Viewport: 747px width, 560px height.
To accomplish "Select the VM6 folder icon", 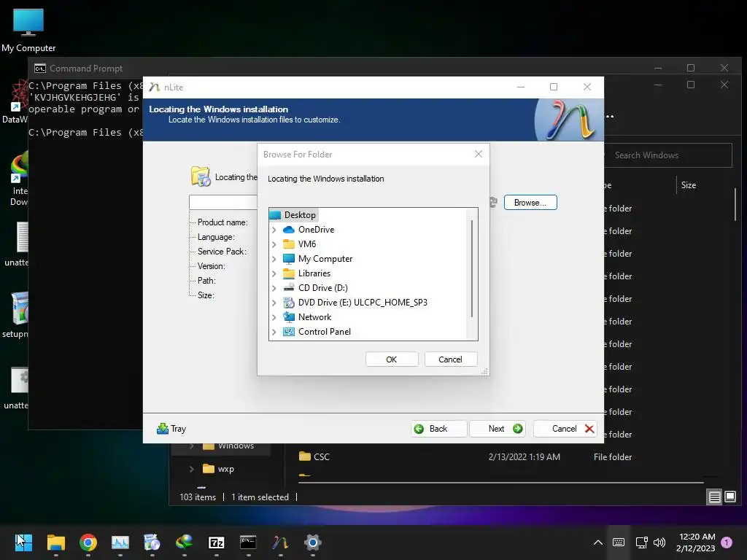I will (289, 244).
